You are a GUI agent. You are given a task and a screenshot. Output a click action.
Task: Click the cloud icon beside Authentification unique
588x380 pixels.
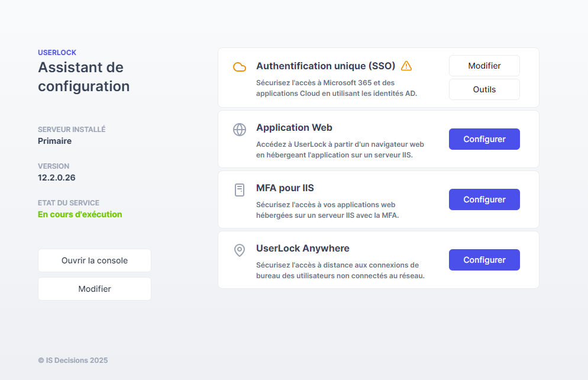point(240,67)
